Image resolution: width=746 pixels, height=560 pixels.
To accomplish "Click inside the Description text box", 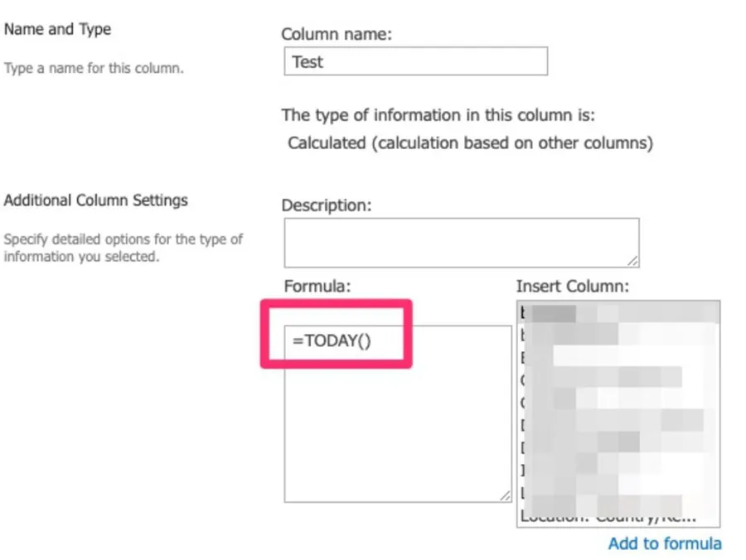I will [460, 242].
